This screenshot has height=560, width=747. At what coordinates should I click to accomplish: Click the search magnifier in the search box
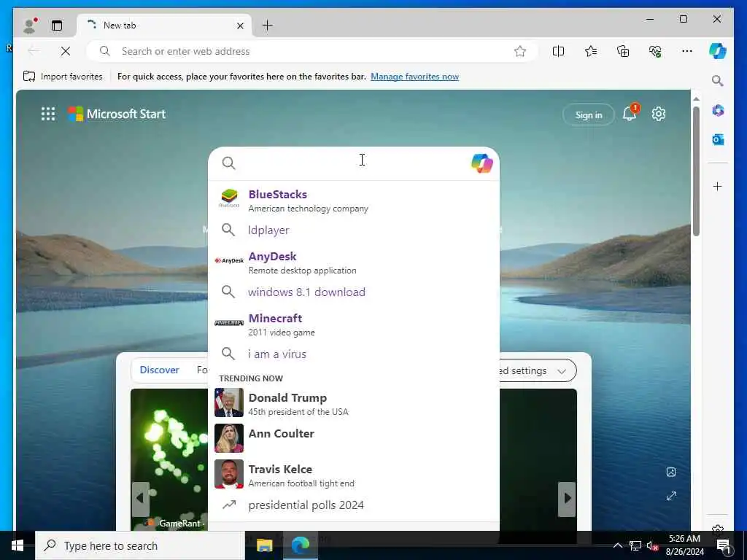click(x=228, y=163)
